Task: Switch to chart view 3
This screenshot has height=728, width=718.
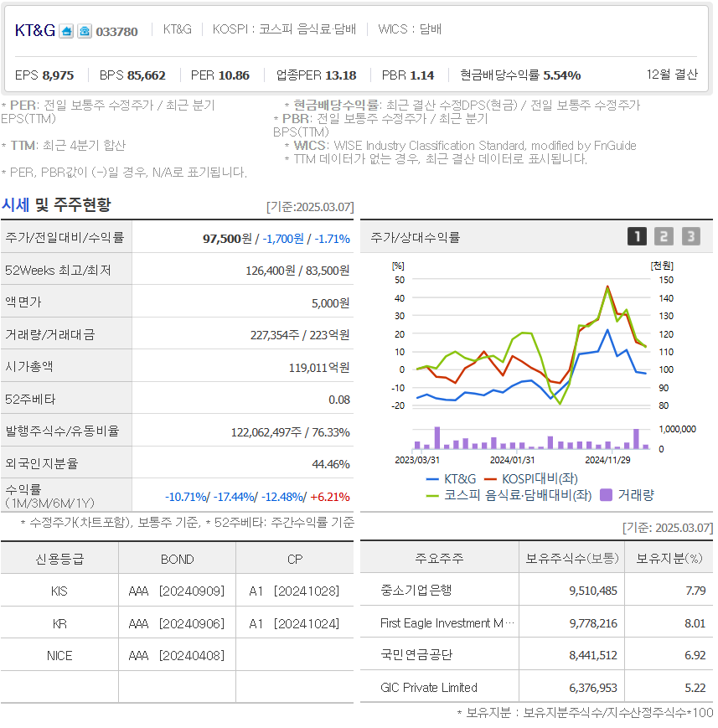Action: point(690,236)
